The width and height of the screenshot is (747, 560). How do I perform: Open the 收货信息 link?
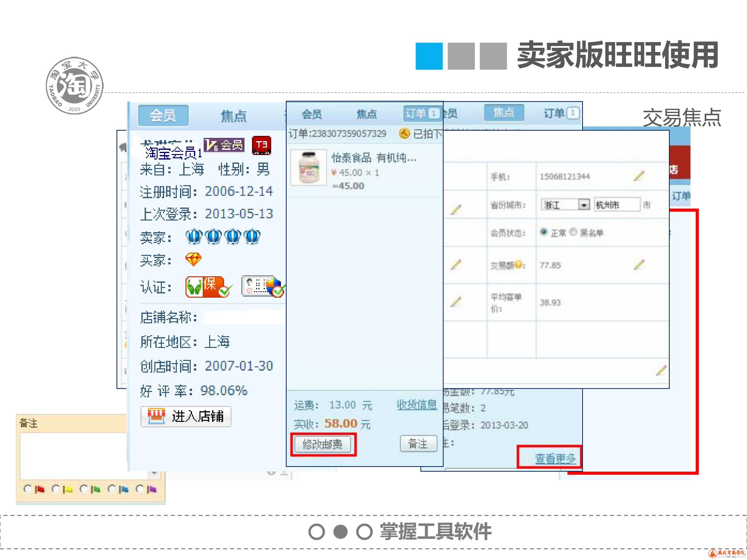coord(417,404)
